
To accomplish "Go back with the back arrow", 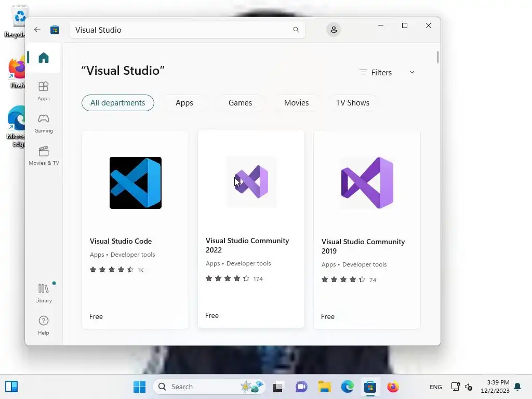I will 37,30.
